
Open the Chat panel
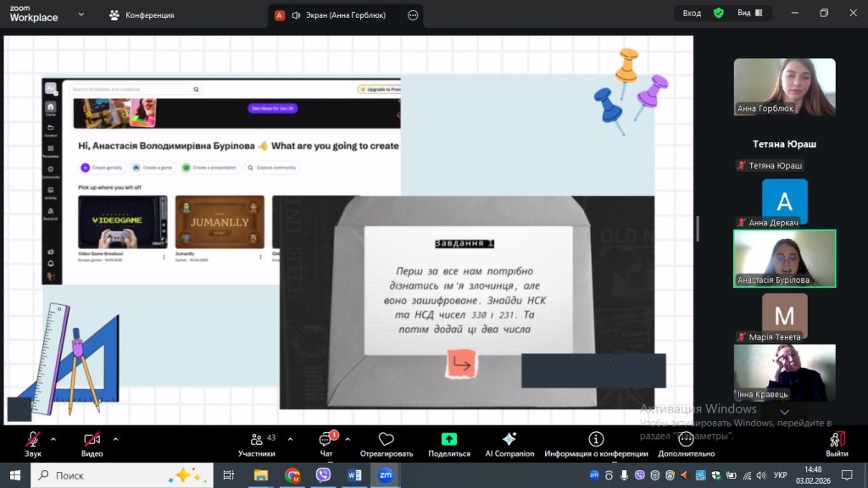click(x=325, y=440)
